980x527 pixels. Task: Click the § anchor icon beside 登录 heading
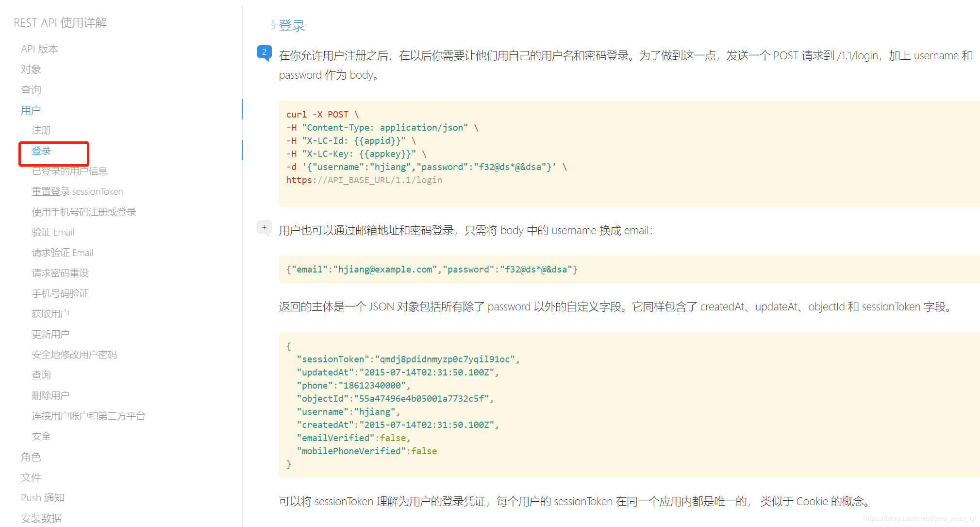click(x=273, y=25)
